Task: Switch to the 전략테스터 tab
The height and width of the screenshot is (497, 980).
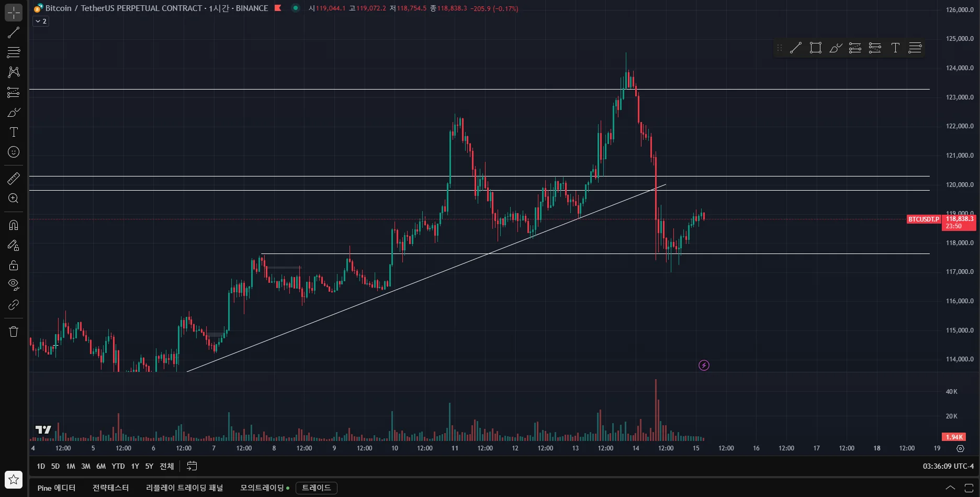Action: (110, 488)
